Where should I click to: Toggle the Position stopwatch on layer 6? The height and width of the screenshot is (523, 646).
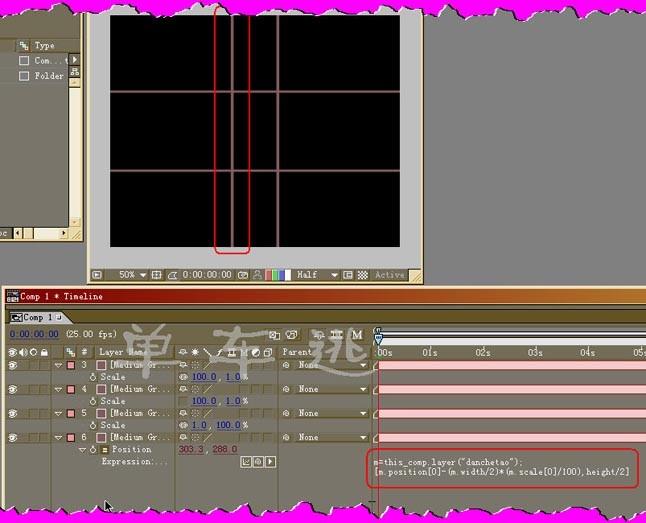(93, 449)
